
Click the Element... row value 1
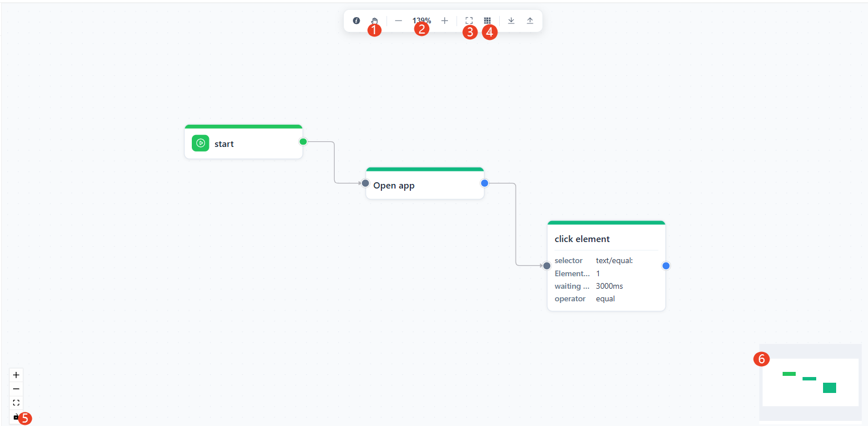[x=598, y=273]
